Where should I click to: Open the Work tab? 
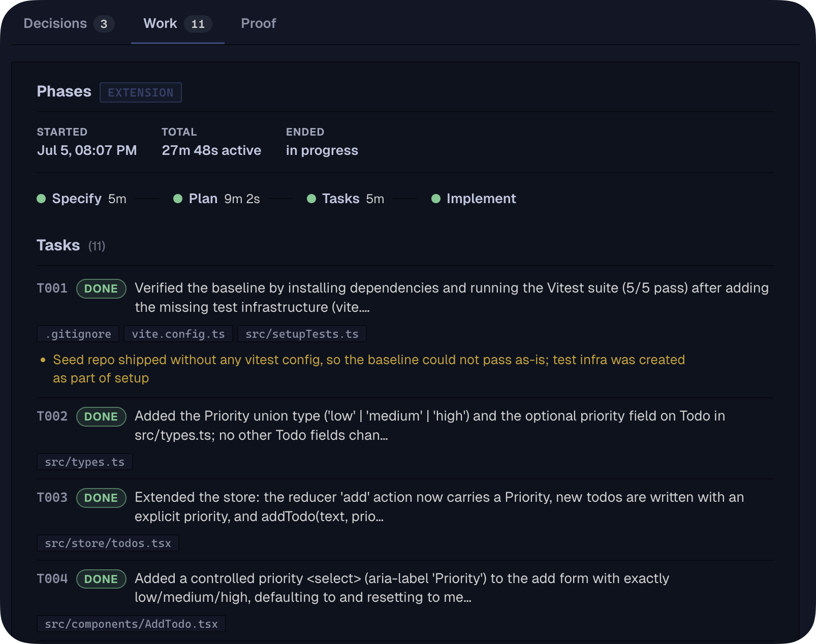[x=177, y=23]
